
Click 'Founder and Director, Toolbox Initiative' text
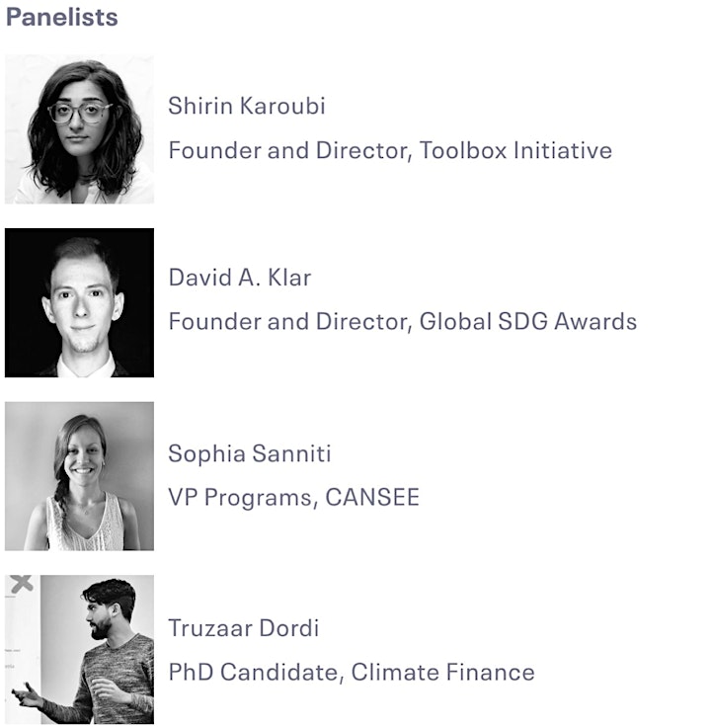click(390, 150)
